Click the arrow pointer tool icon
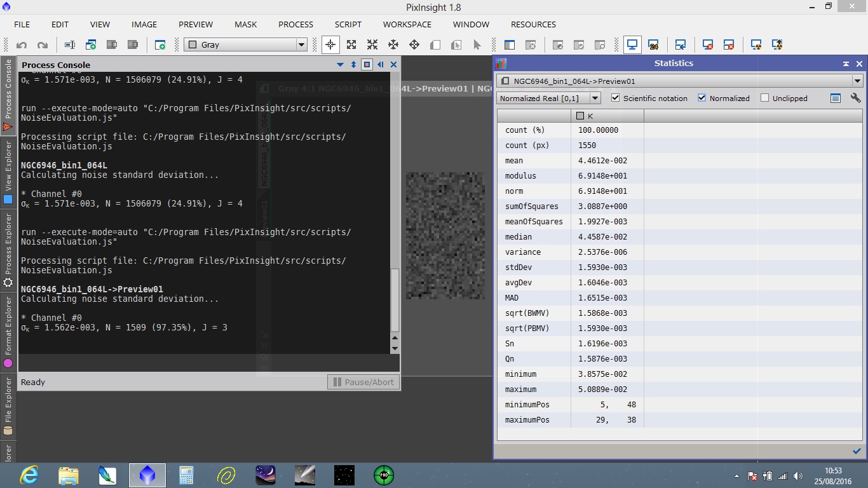 pyautogui.click(x=477, y=44)
